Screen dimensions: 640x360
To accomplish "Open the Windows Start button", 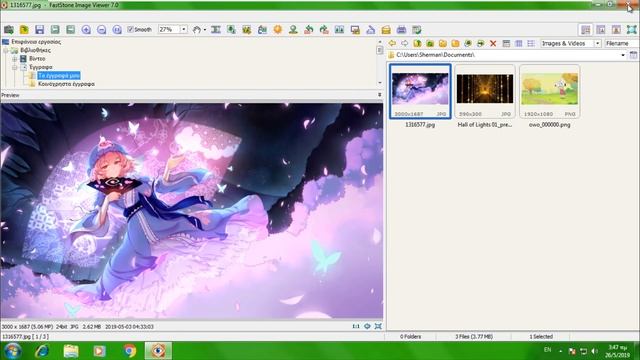I will coord(12,351).
